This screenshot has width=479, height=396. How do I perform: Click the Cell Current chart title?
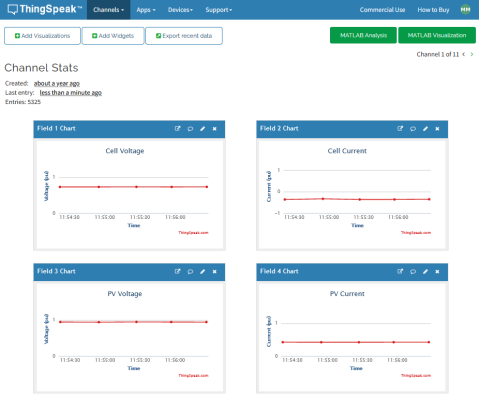(347, 151)
